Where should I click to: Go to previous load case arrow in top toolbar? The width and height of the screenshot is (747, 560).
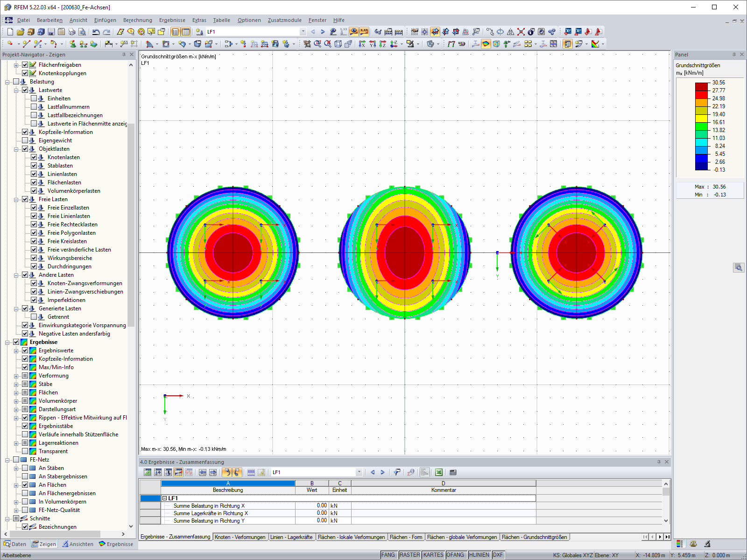tap(313, 32)
